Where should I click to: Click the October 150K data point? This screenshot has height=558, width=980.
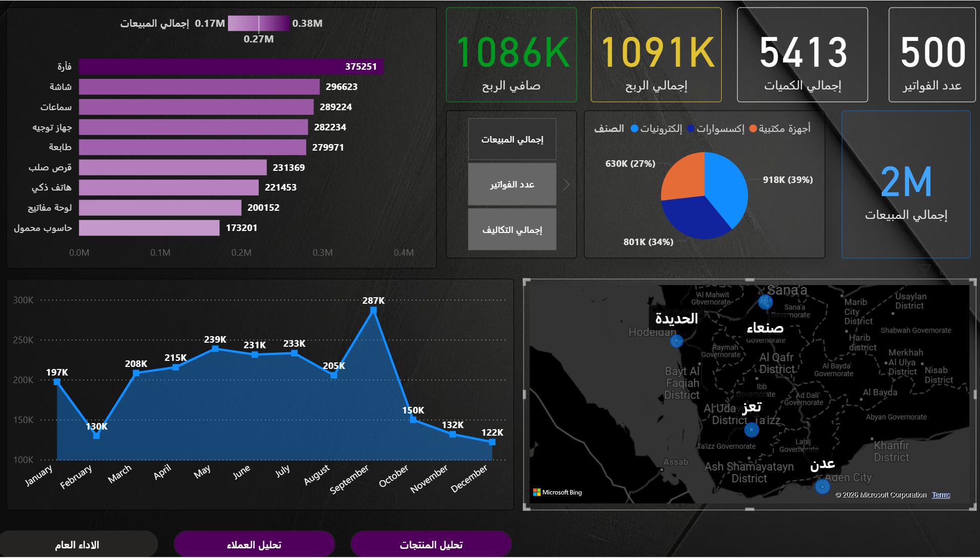[x=413, y=420]
